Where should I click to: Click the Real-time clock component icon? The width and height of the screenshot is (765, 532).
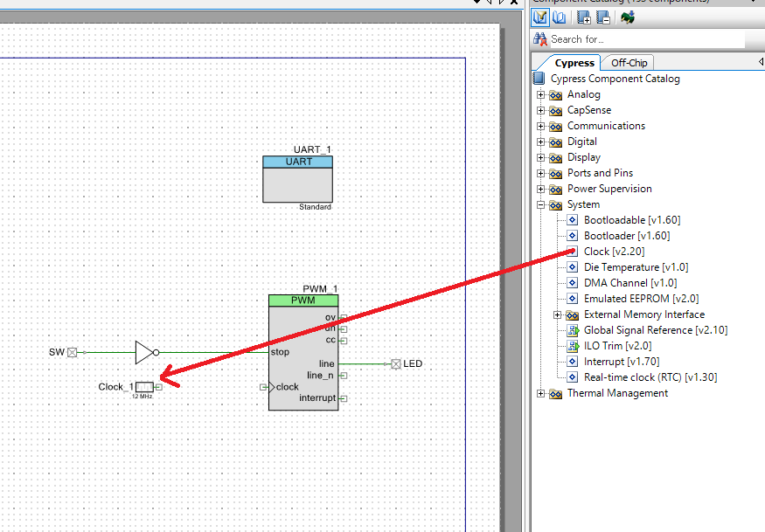(x=573, y=377)
